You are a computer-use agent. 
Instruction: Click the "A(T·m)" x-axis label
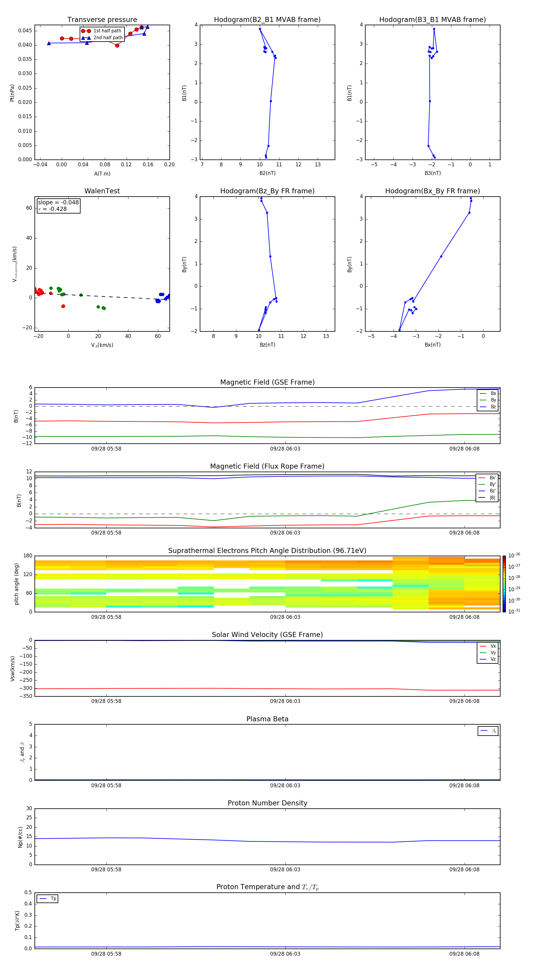[x=102, y=174]
